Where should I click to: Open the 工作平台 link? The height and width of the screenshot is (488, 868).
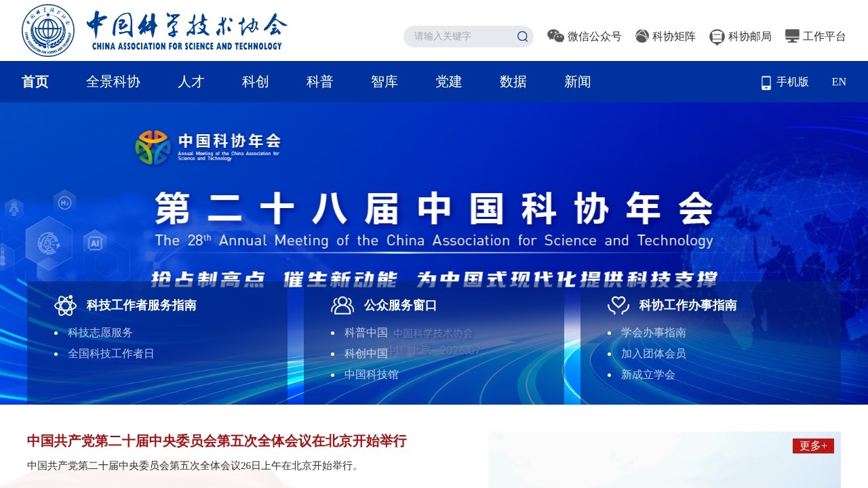825,37
